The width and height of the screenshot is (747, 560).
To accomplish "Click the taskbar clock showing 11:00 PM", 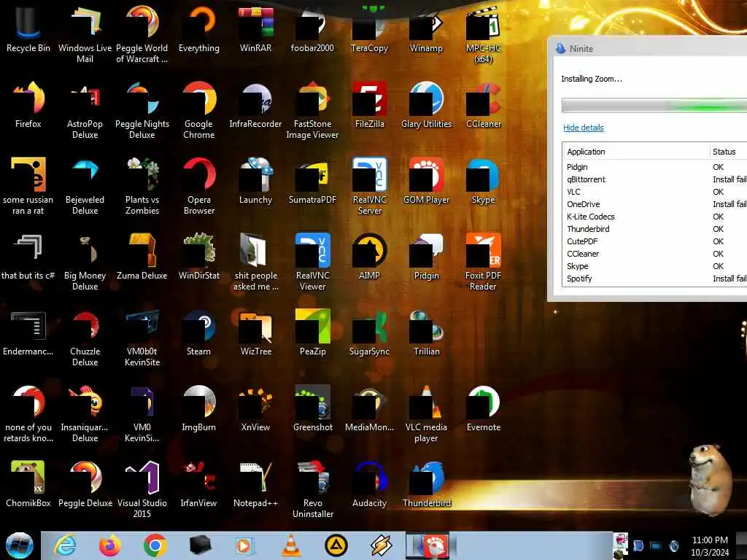I will coord(710,545).
